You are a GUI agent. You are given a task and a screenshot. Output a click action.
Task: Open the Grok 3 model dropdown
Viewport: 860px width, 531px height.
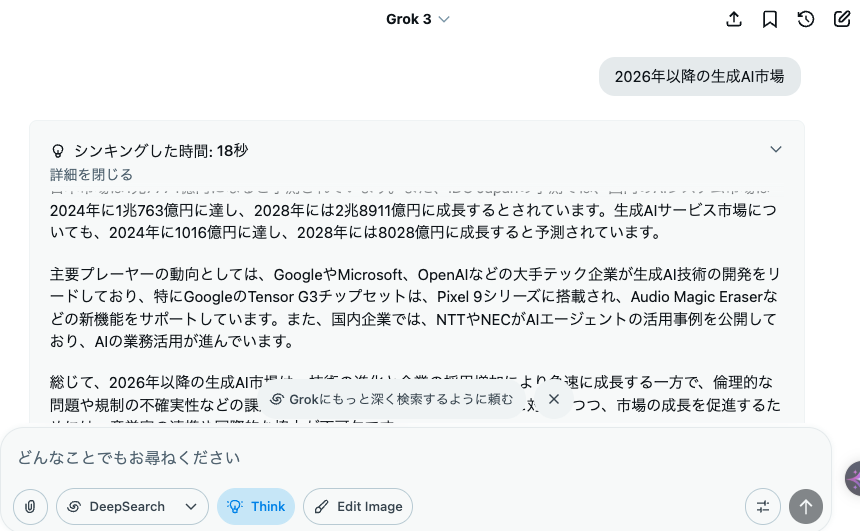(x=417, y=19)
